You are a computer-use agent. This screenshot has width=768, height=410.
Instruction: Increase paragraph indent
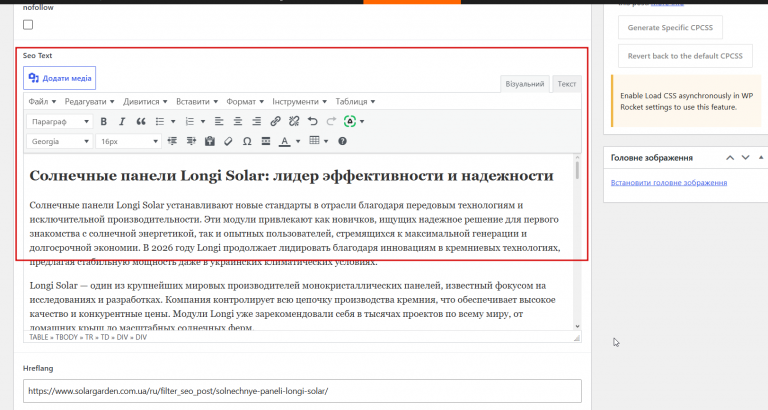click(x=191, y=141)
